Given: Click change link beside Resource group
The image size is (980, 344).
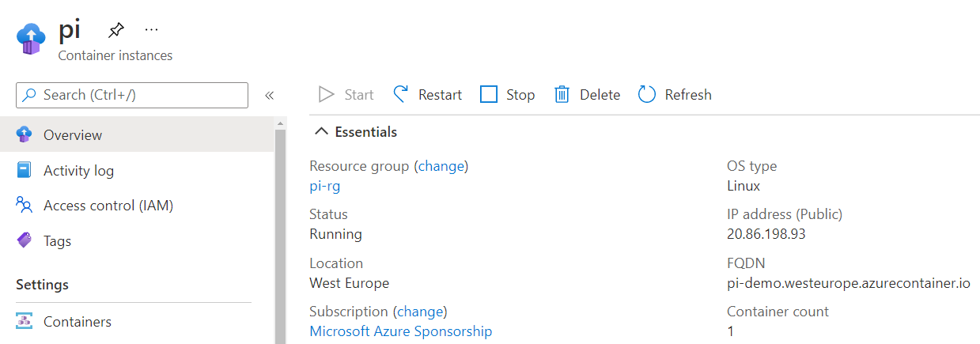Looking at the screenshot, I should 443,166.
